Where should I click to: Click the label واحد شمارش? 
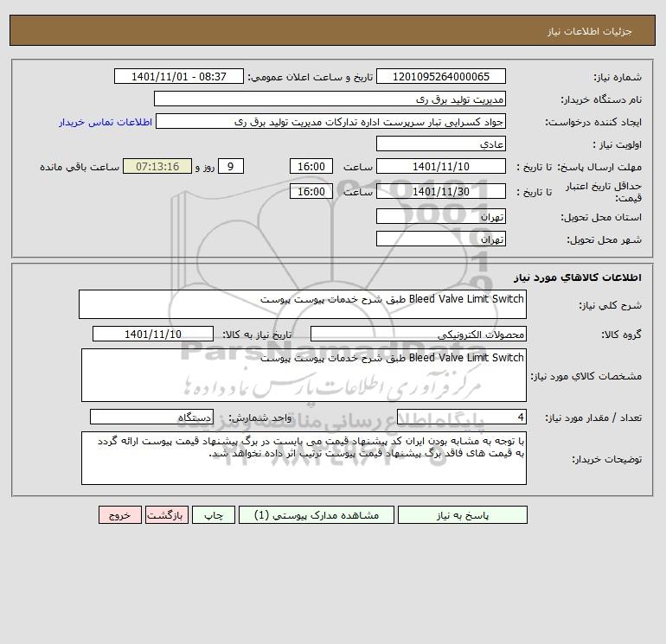(260, 418)
